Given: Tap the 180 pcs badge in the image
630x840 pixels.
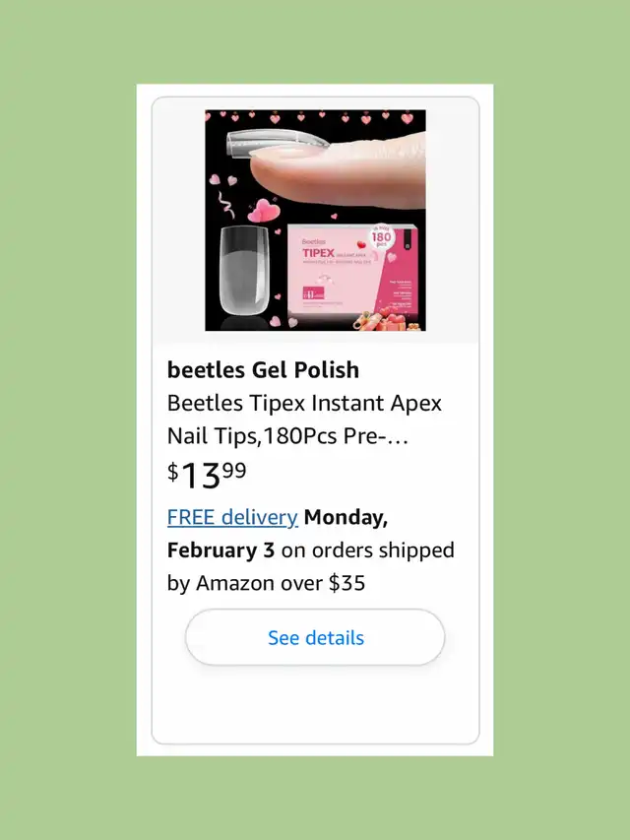Looking at the screenshot, I should pyautogui.click(x=381, y=237).
